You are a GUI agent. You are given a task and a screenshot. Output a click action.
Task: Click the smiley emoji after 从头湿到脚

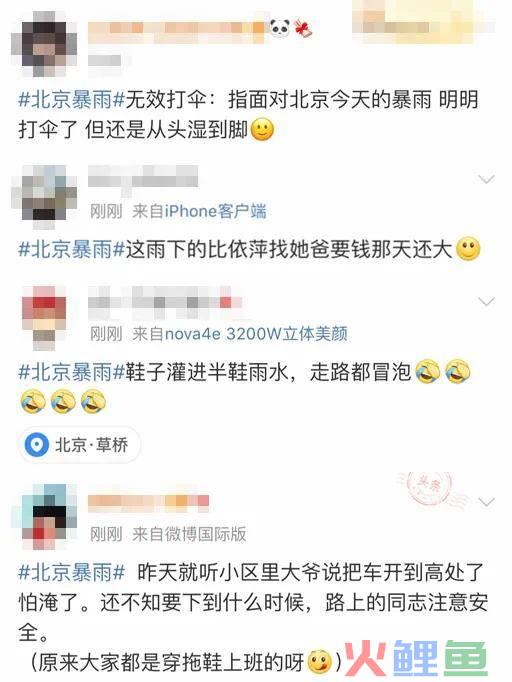click(262, 129)
